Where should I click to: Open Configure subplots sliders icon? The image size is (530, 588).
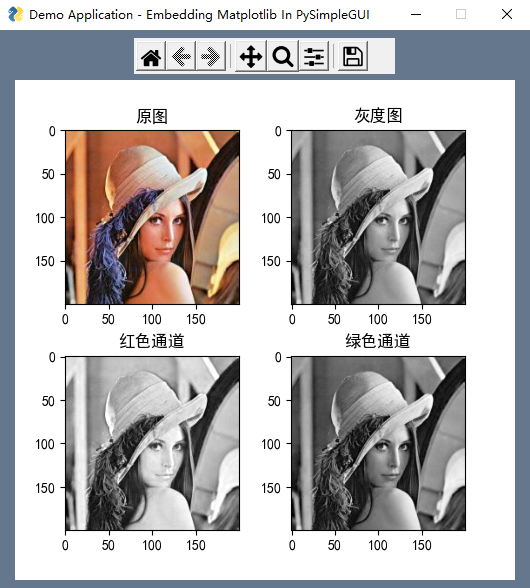314,56
